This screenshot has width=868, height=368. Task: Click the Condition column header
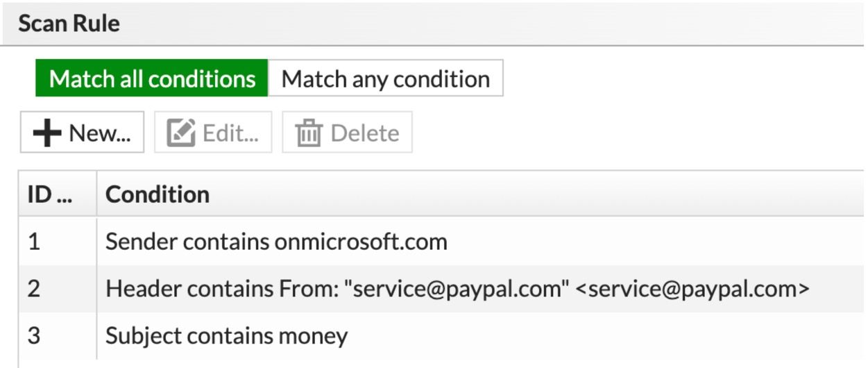[158, 194]
